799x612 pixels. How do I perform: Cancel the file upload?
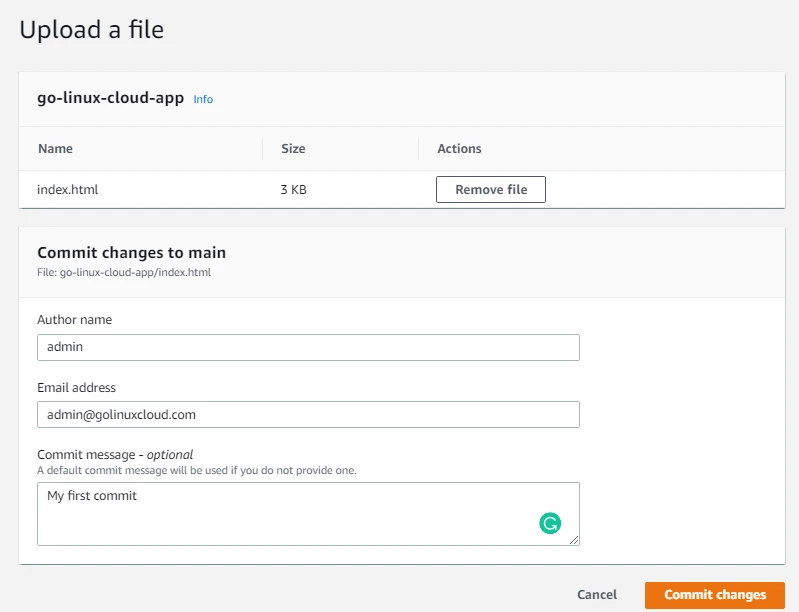[597, 595]
